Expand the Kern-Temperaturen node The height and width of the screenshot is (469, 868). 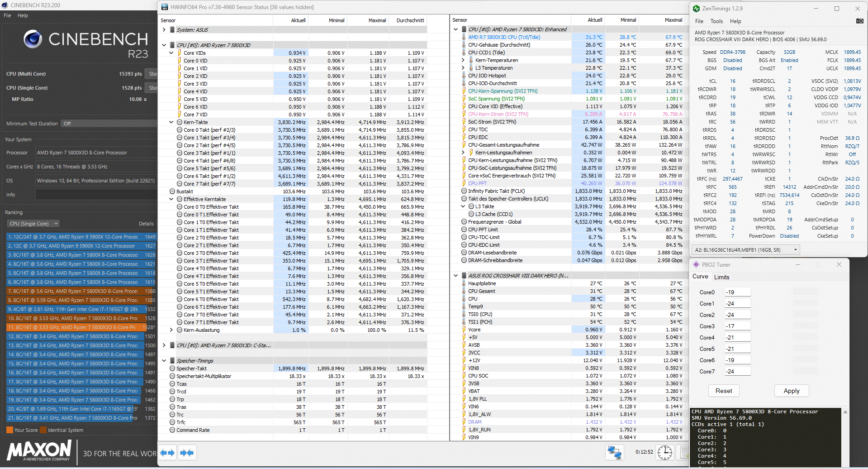(x=463, y=60)
